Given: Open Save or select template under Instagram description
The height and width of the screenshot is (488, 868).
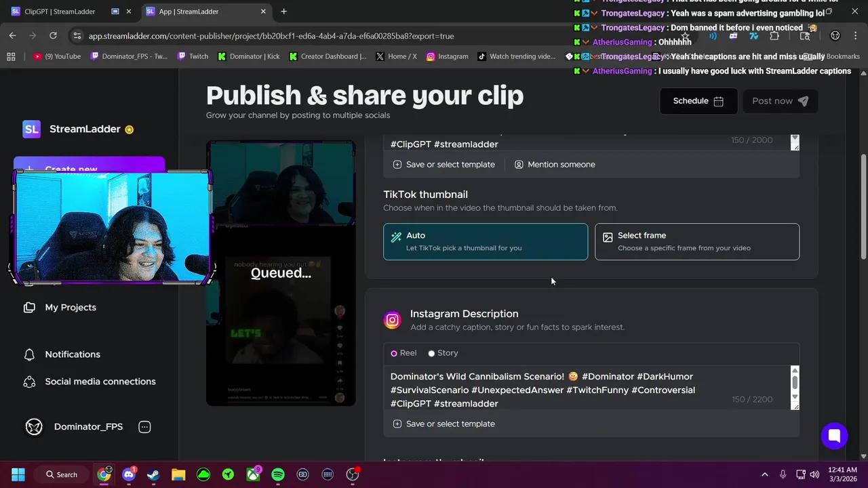Looking at the screenshot, I should point(444,424).
